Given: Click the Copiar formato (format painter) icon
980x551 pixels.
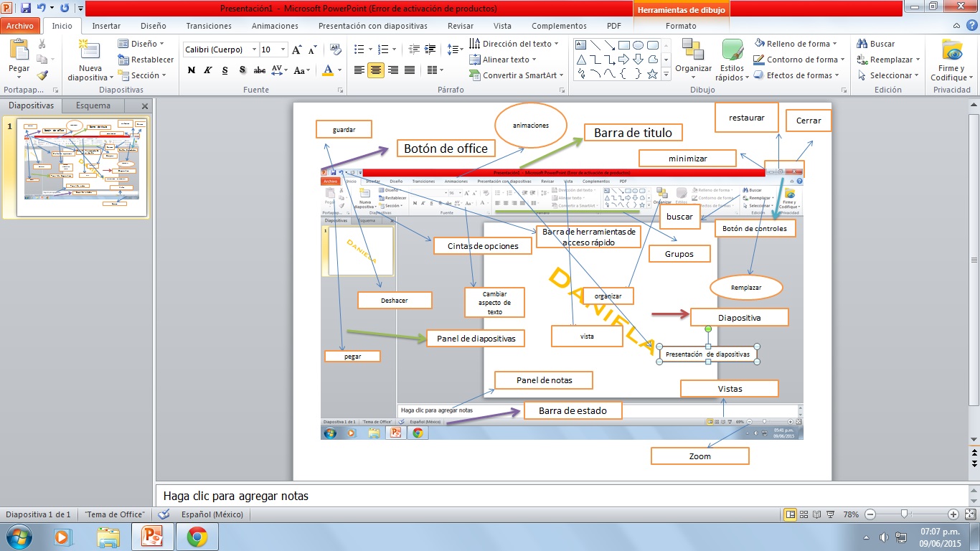Looking at the screenshot, I should coord(41,74).
